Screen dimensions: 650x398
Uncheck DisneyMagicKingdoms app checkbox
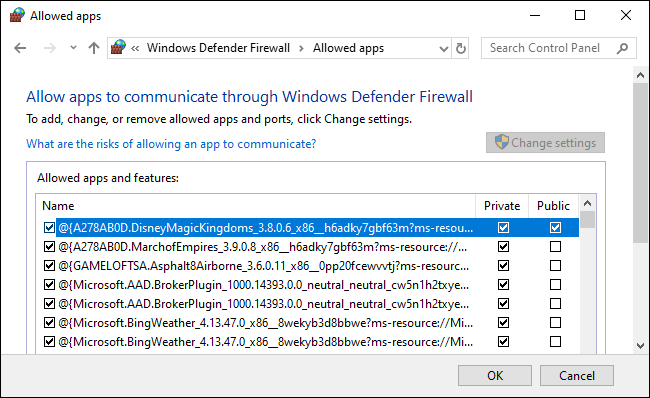pos(49,228)
